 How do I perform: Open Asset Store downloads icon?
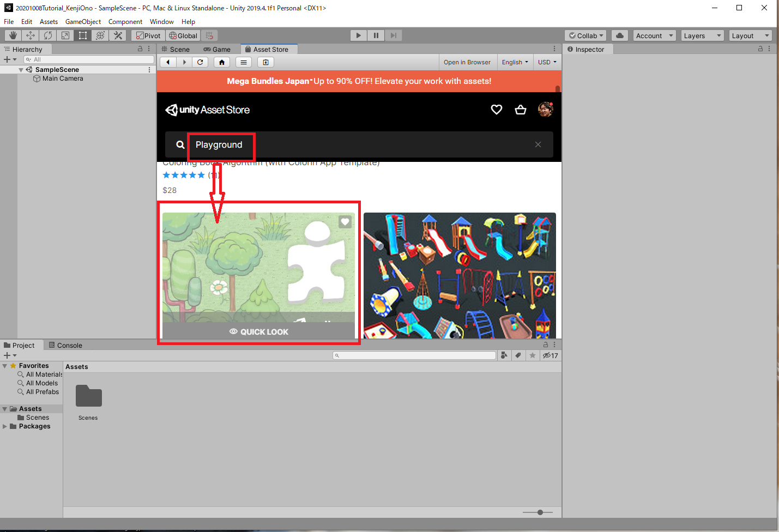point(265,62)
